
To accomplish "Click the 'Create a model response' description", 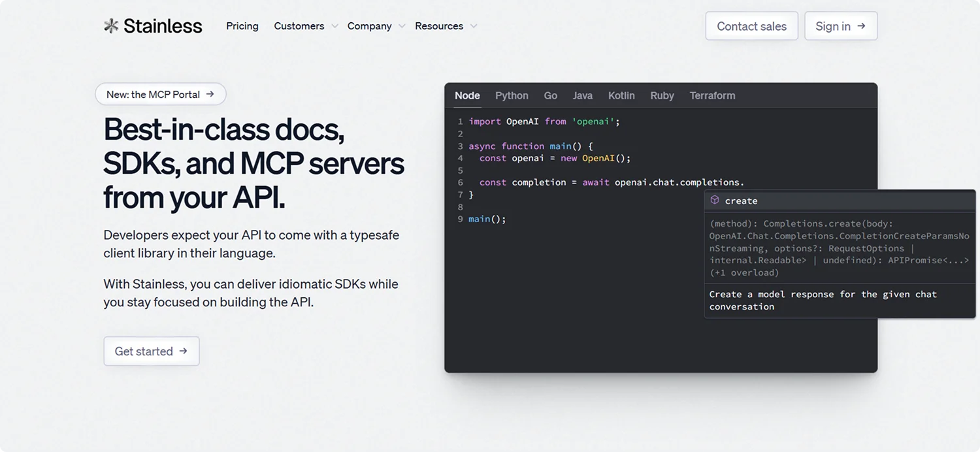I will (x=823, y=300).
